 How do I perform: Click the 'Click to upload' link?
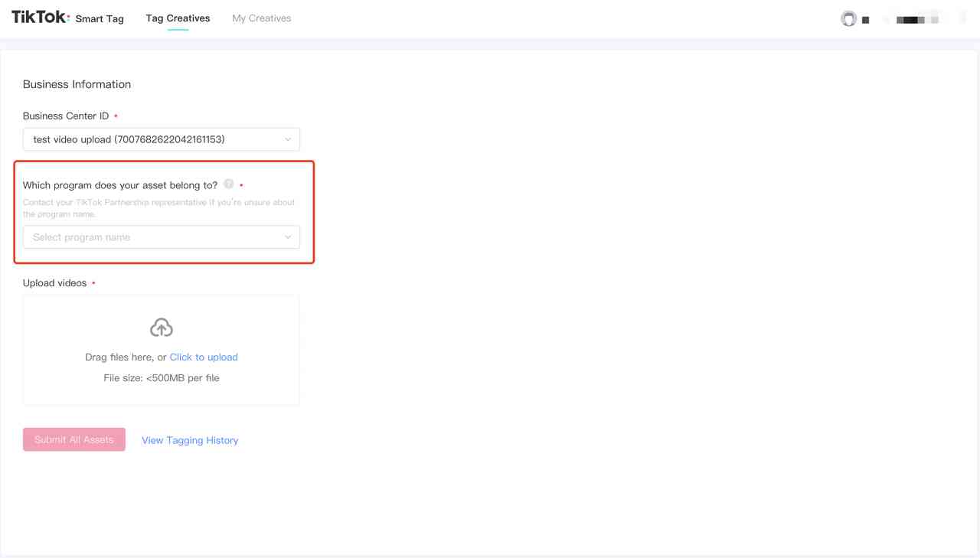(204, 357)
